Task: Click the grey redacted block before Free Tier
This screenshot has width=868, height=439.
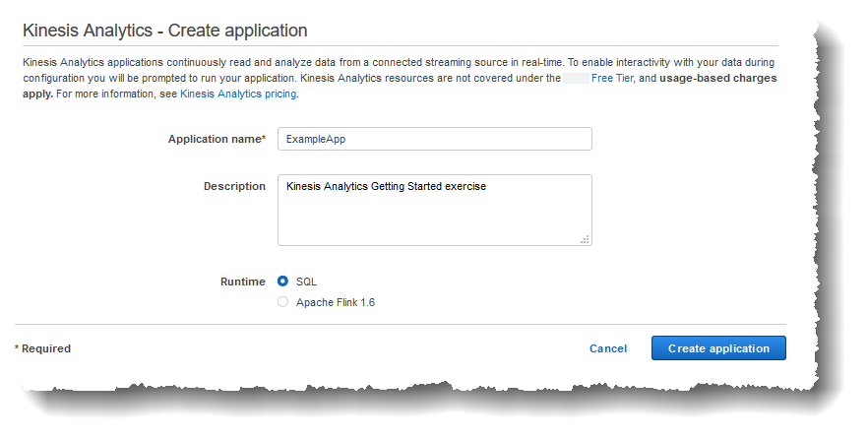Action: [576, 78]
